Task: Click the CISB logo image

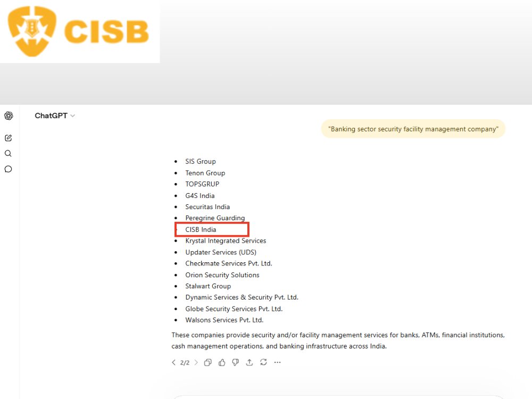Action: pyautogui.click(x=79, y=31)
